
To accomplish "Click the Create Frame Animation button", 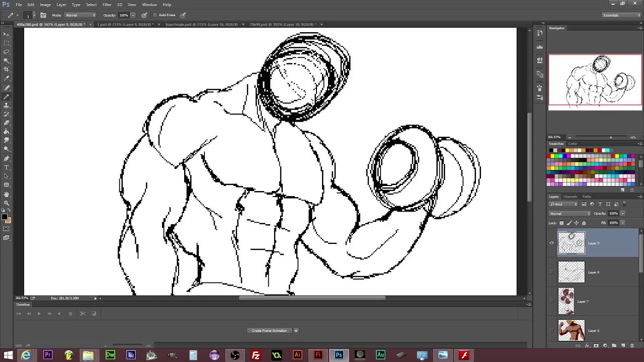I will pos(269,331).
